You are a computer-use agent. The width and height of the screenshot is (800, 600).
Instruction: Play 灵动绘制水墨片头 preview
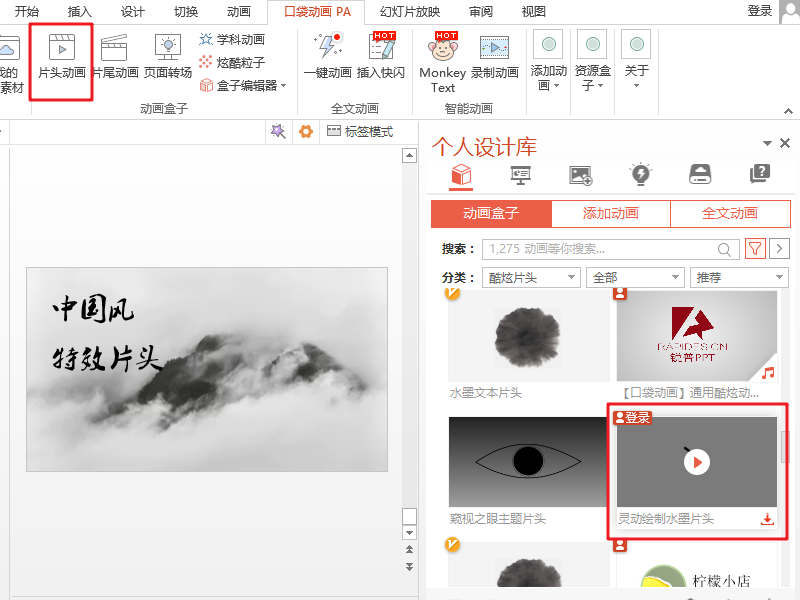(x=697, y=463)
